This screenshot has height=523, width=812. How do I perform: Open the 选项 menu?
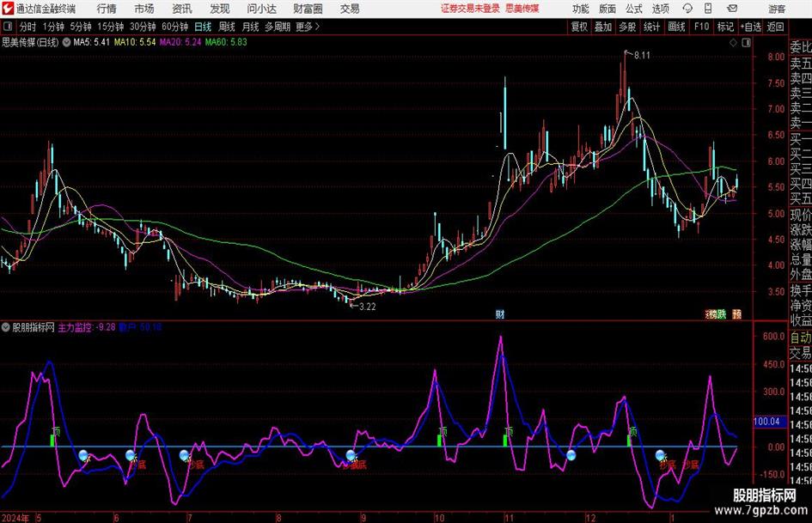point(660,9)
